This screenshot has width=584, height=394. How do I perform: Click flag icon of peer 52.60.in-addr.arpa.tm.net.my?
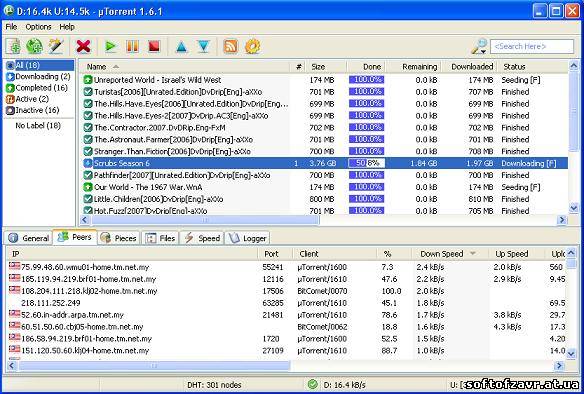[x=15, y=314]
